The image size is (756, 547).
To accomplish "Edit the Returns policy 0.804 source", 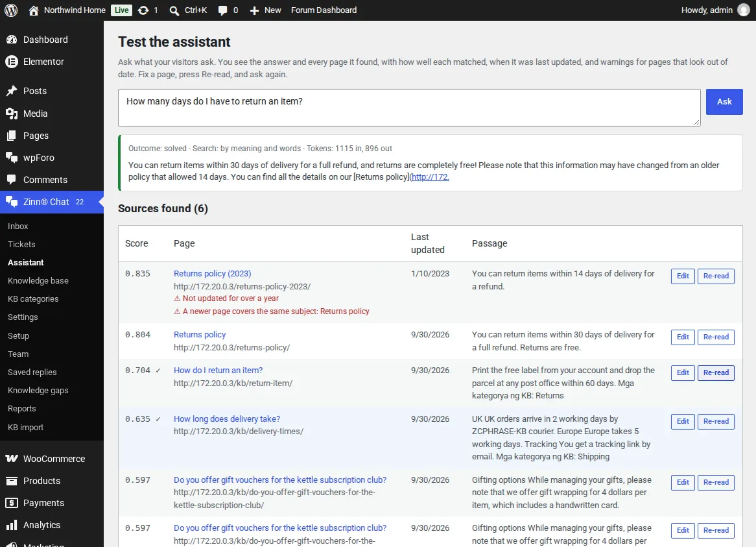I will 683,337.
